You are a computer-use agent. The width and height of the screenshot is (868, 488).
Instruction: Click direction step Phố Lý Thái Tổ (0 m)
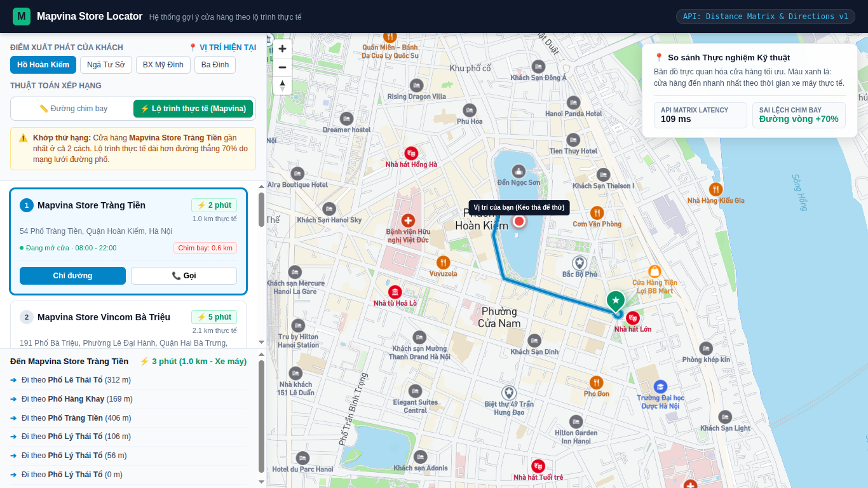pos(128,475)
